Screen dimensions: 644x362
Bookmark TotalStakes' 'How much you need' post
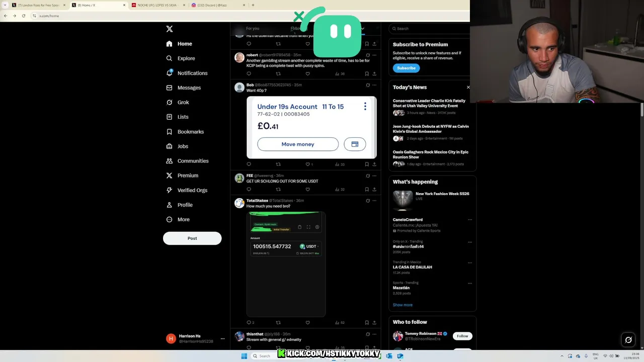coord(367,322)
